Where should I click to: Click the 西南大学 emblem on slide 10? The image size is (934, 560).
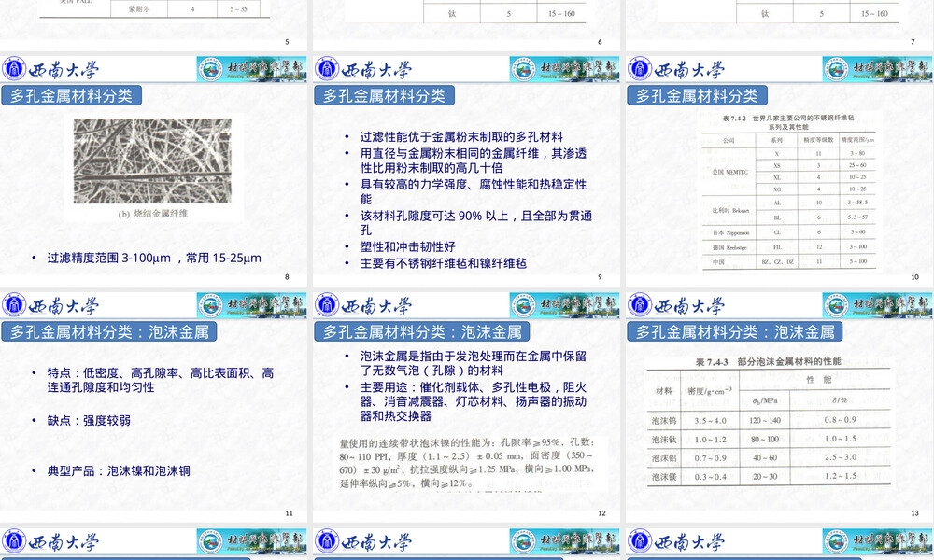(x=640, y=69)
